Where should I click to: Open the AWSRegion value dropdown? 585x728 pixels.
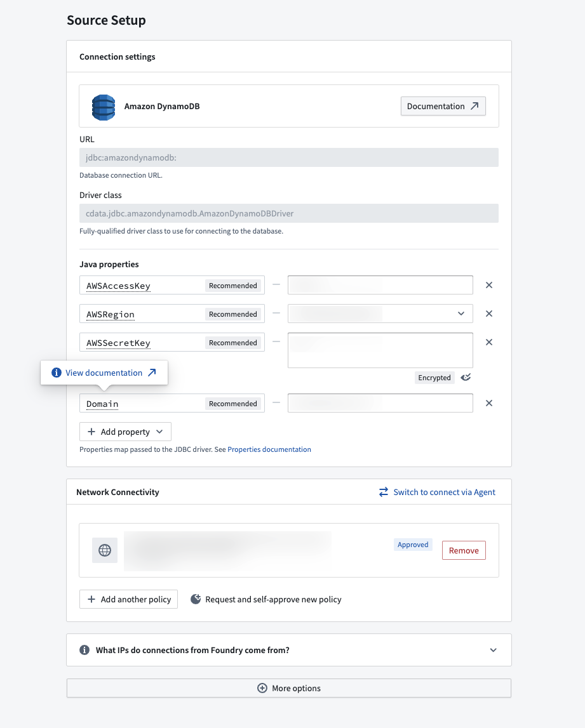380,314
